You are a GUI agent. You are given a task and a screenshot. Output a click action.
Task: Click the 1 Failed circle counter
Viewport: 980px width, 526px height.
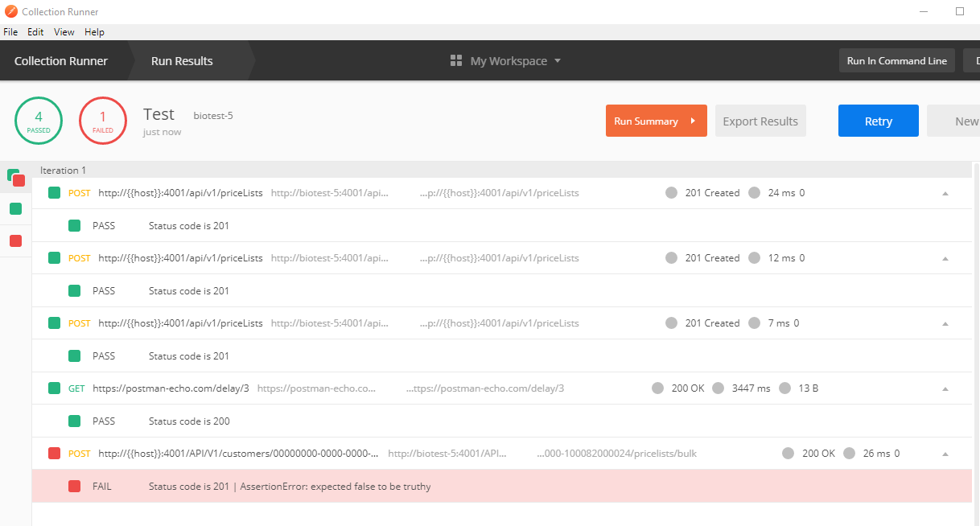click(103, 121)
